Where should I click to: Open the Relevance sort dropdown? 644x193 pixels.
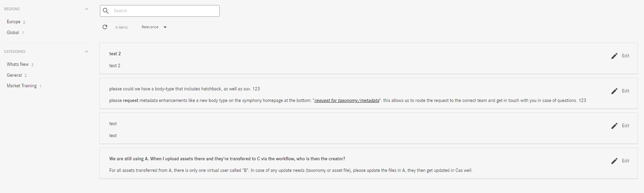[154, 27]
